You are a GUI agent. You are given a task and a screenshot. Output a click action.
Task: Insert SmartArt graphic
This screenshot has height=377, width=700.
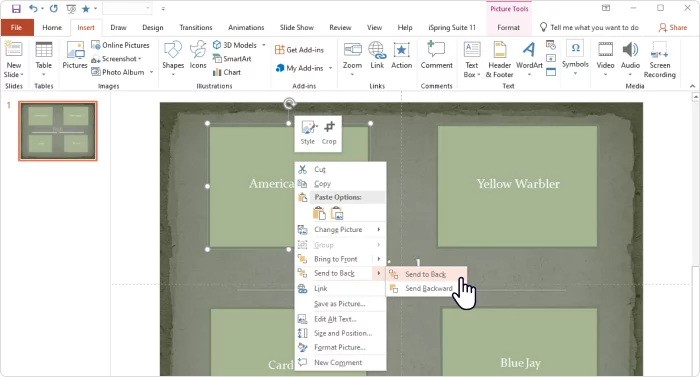click(x=232, y=59)
